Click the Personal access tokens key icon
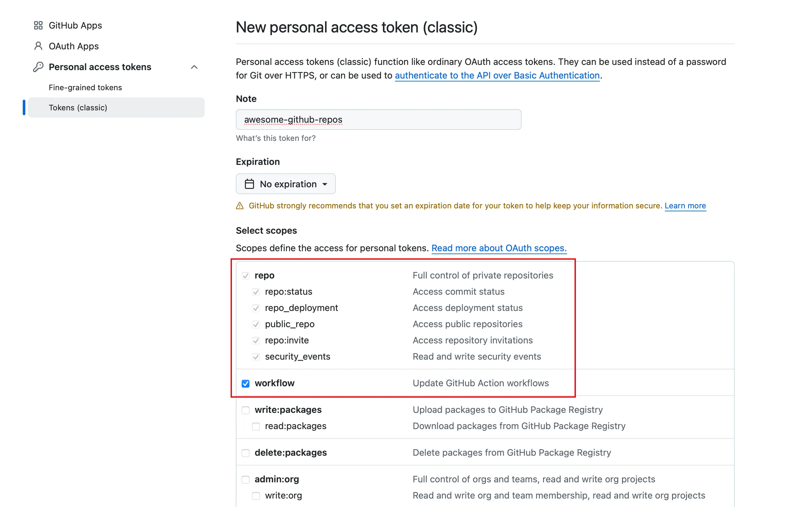 point(38,67)
